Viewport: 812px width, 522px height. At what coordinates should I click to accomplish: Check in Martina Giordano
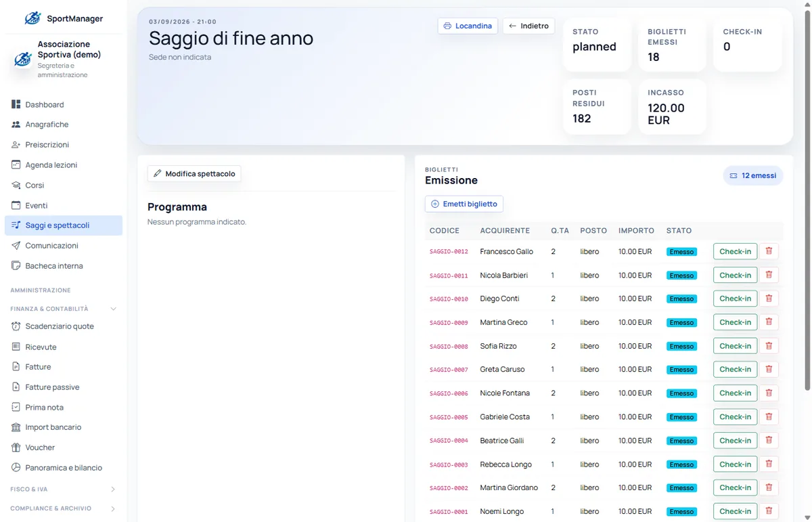pos(735,487)
